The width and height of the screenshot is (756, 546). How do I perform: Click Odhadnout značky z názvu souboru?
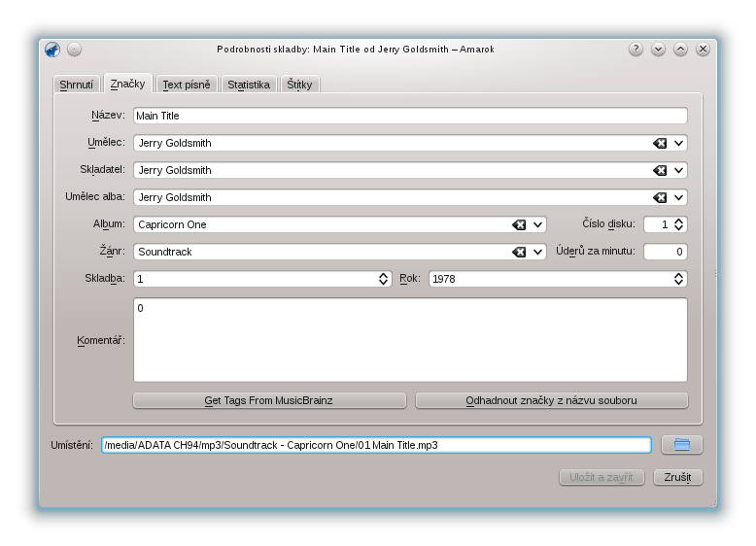(x=552, y=400)
